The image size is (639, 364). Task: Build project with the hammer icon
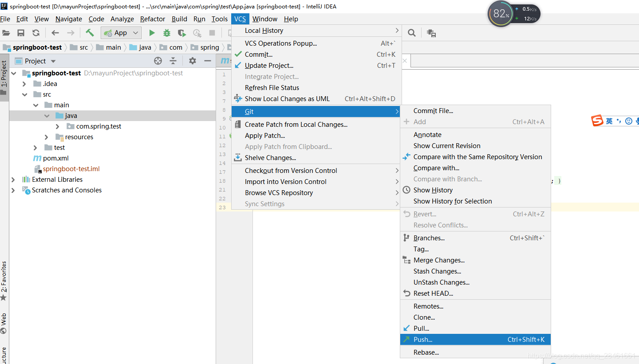pyautogui.click(x=90, y=33)
